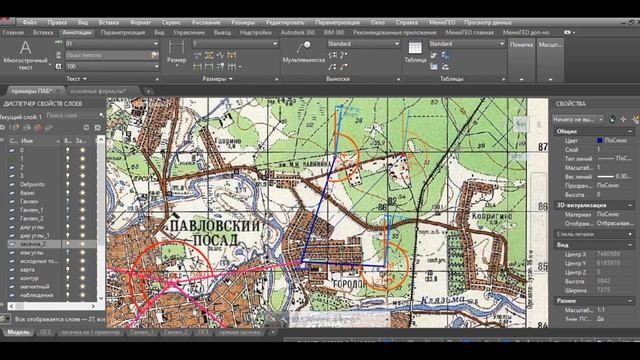Viewport: 640px width, 360px height.
Task: Click layer list vertical scrollbar
Action: click(100, 219)
